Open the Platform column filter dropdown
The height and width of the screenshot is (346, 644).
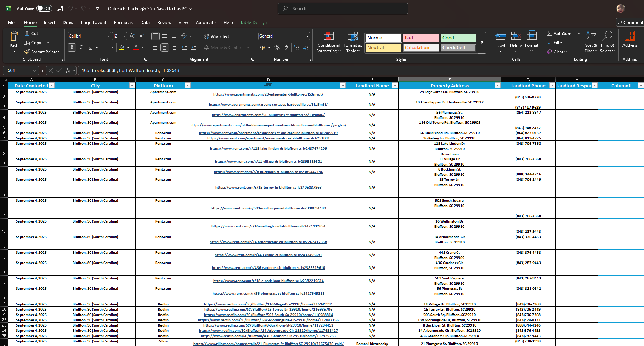click(x=187, y=86)
